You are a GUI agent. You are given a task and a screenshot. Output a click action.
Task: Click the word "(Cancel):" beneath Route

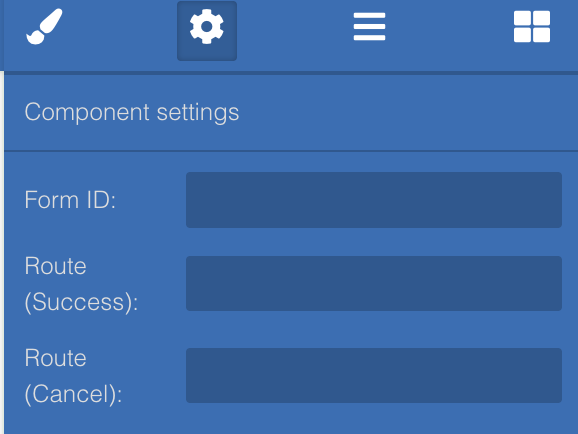pyautogui.click(x=73, y=394)
